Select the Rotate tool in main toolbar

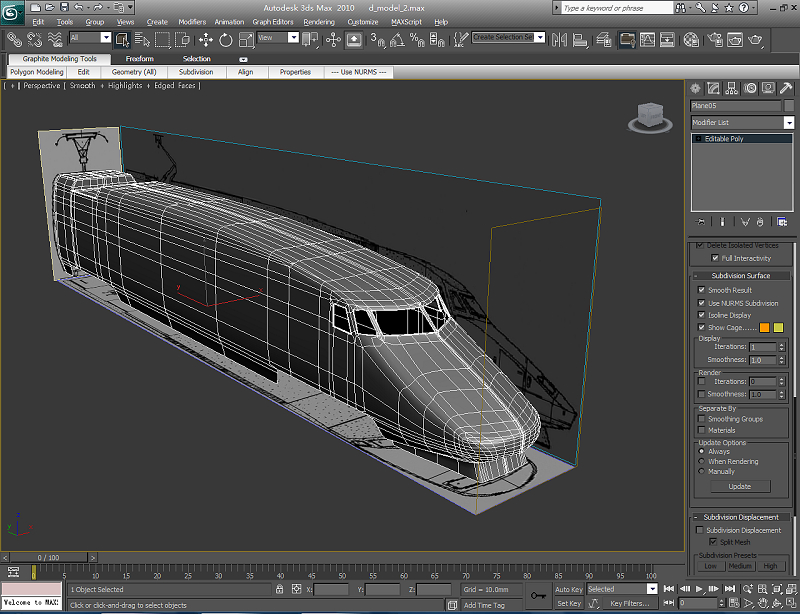226,40
